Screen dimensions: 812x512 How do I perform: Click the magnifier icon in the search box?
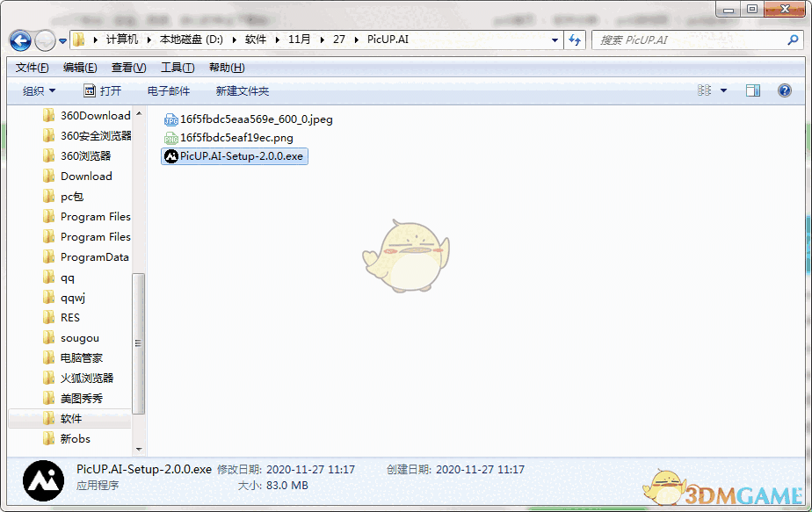click(x=793, y=40)
